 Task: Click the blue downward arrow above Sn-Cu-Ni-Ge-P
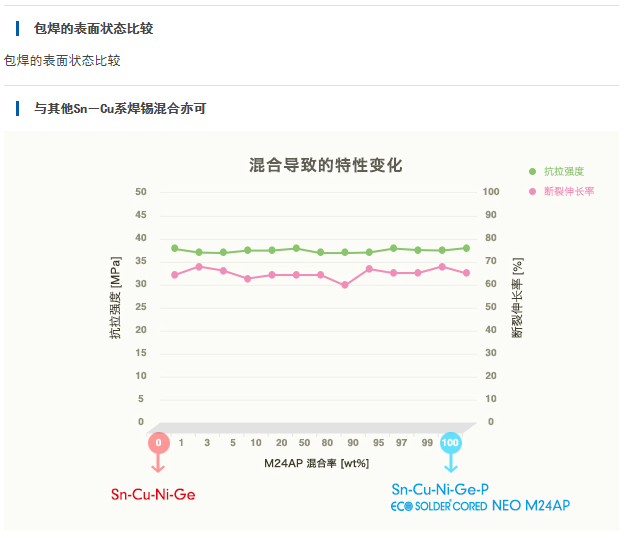point(451,464)
